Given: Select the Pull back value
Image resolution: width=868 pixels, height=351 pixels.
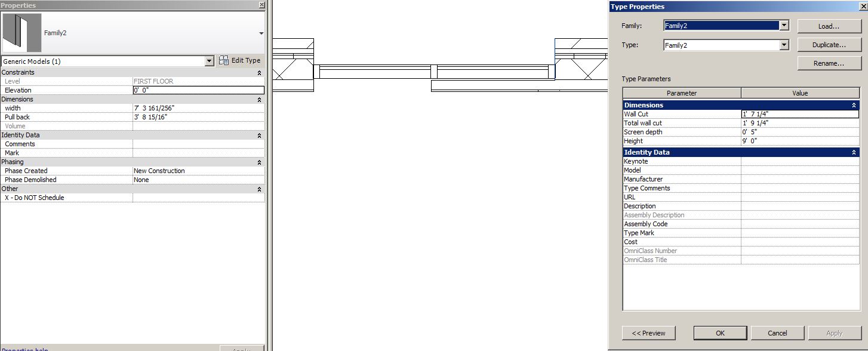Looking at the screenshot, I should tap(198, 117).
